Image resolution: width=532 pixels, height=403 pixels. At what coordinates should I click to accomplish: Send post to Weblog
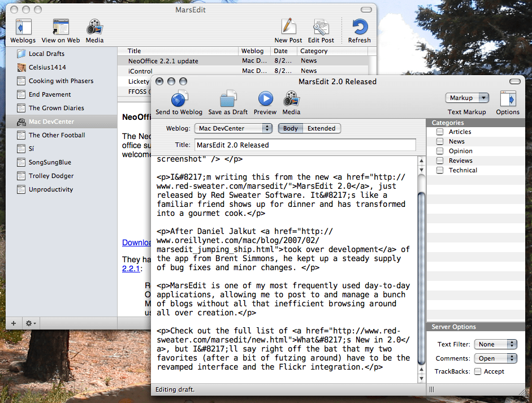179,103
